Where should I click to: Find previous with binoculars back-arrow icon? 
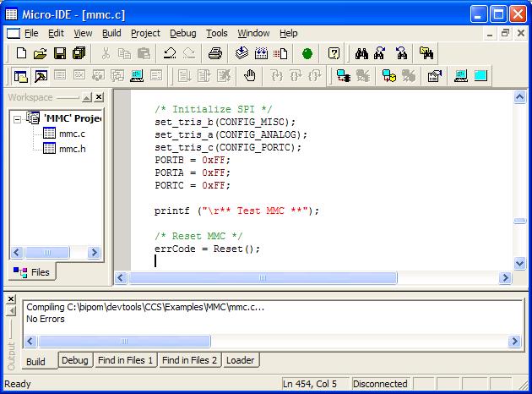pyautogui.click(x=401, y=53)
